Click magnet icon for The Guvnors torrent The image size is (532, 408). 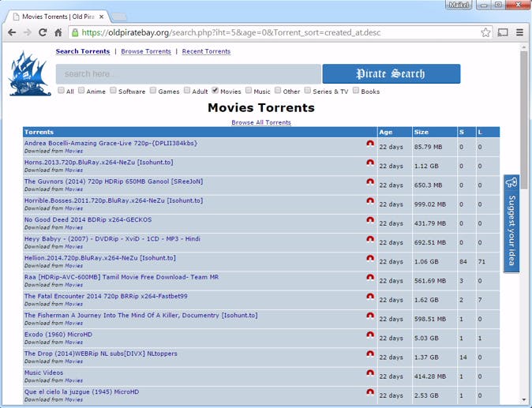[x=370, y=182]
